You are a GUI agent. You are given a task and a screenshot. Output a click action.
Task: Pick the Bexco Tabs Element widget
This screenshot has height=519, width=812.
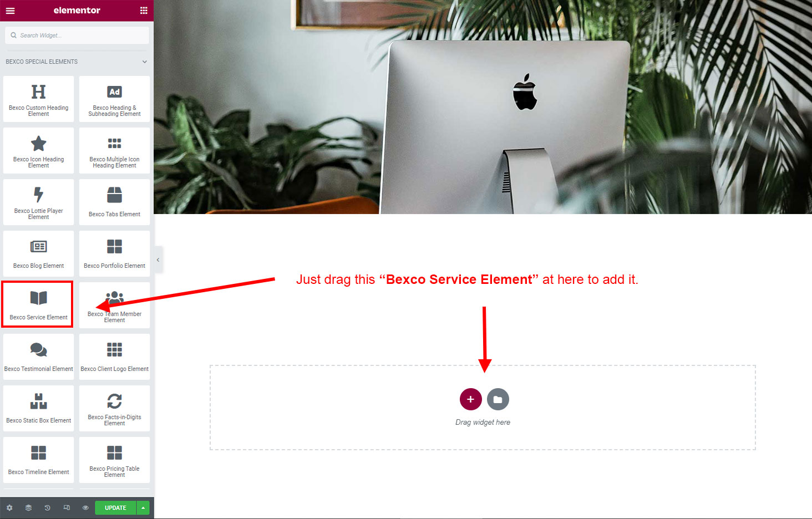point(114,202)
